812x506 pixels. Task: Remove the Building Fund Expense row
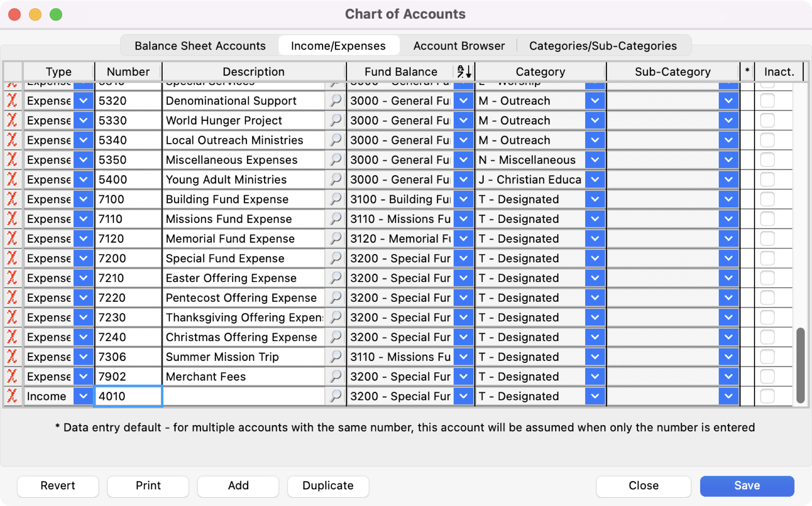pos(12,199)
